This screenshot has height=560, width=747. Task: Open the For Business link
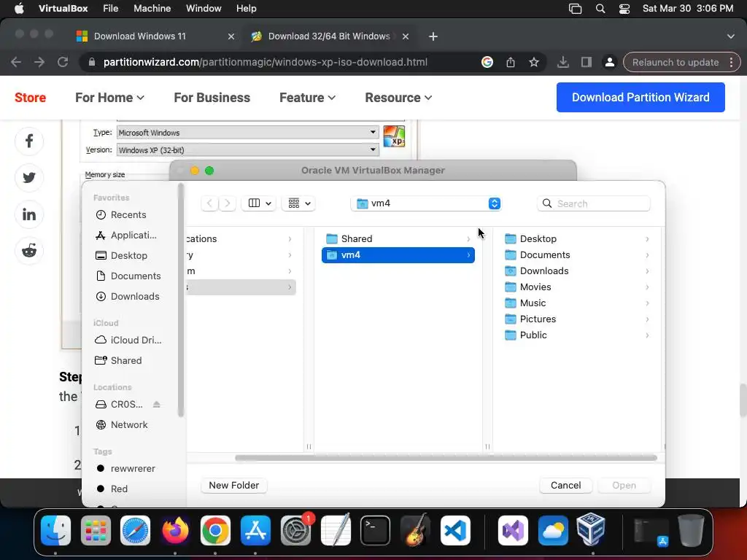[x=212, y=98]
